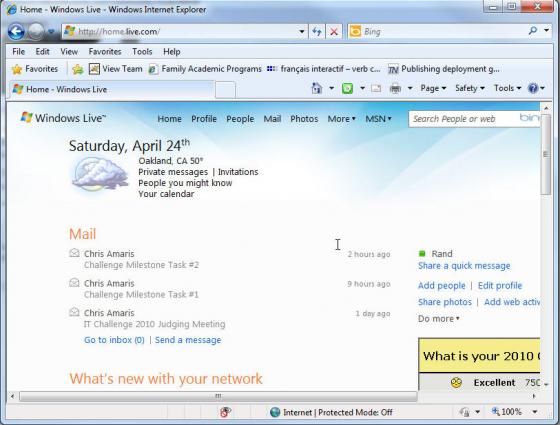
Task: Click the Invitations link
Action: point(238,172)
